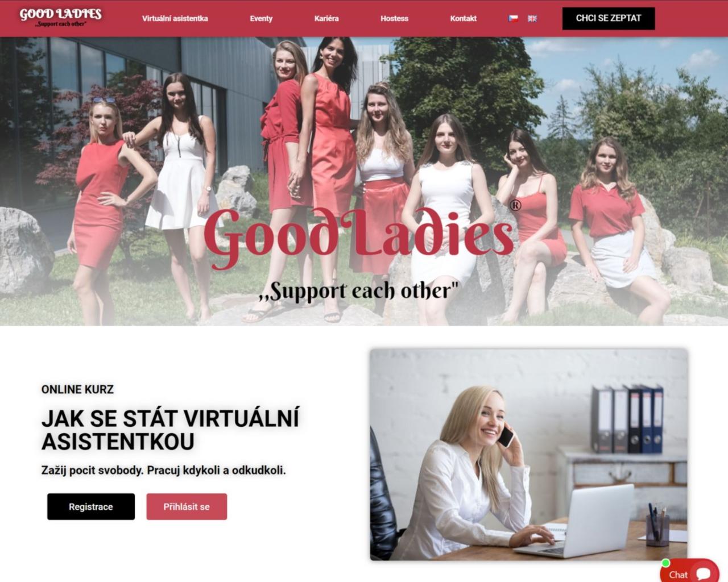Click the 'Support each other' hero tagline
This screenshot has height=582, width=728.
(358, 291)
